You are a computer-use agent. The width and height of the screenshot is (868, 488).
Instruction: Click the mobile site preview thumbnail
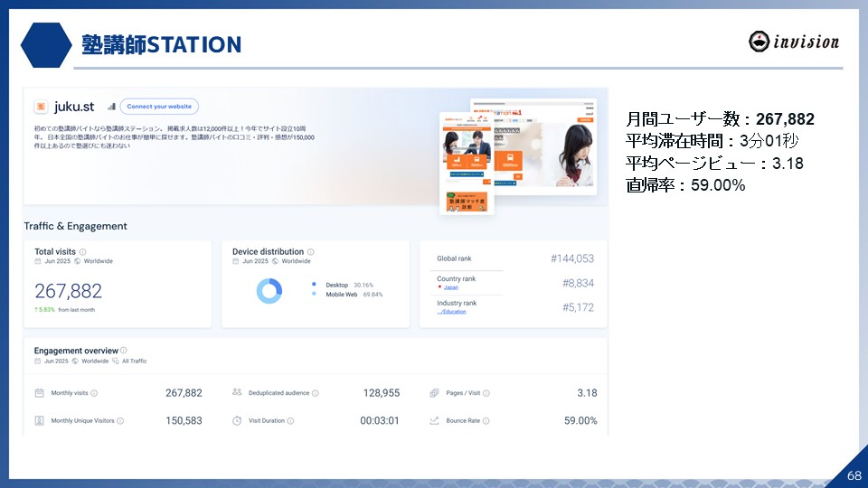(x=467, y=163)
